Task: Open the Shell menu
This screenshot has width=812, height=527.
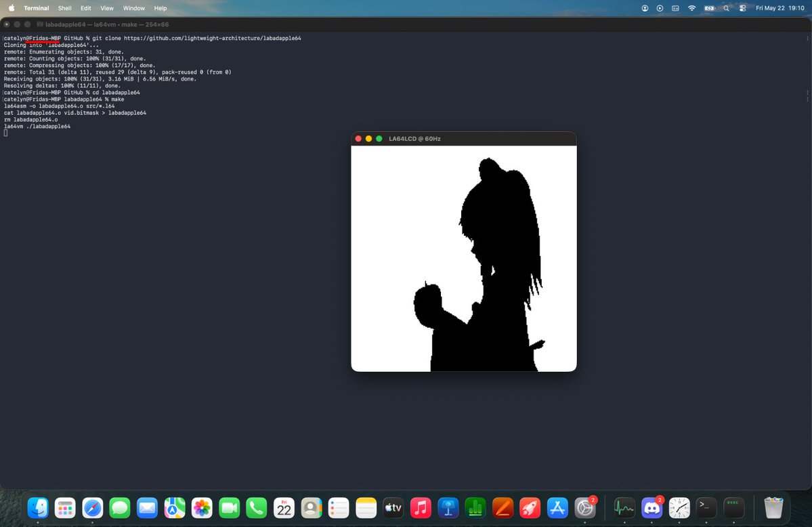Action: click(x=65, y=8)
